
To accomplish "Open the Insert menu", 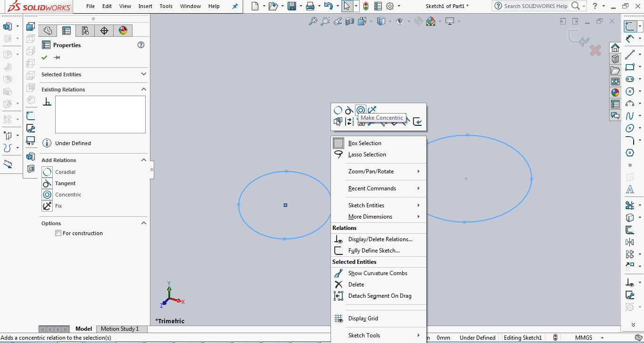I will (145, 6).
